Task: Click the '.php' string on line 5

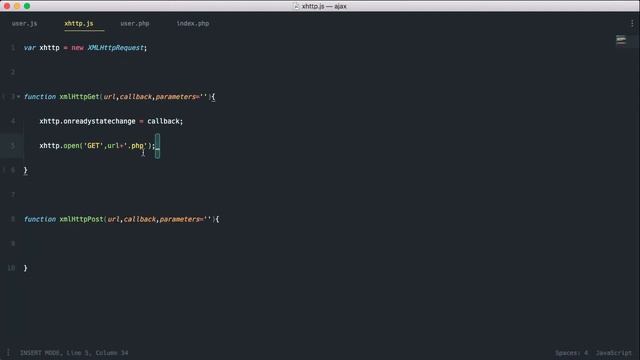Action: 135,146
